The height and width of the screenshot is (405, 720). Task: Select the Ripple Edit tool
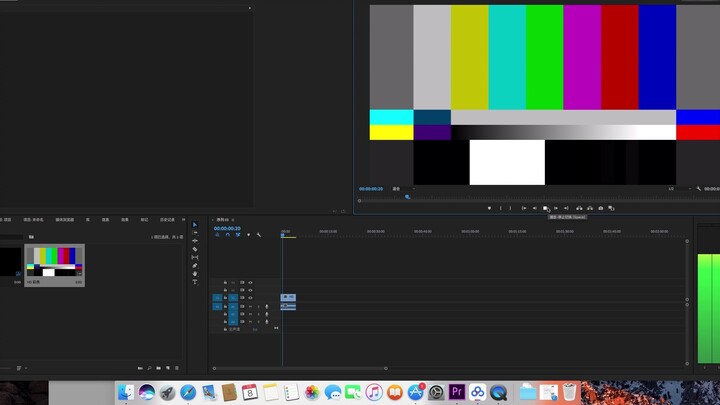tap(195, 241)
